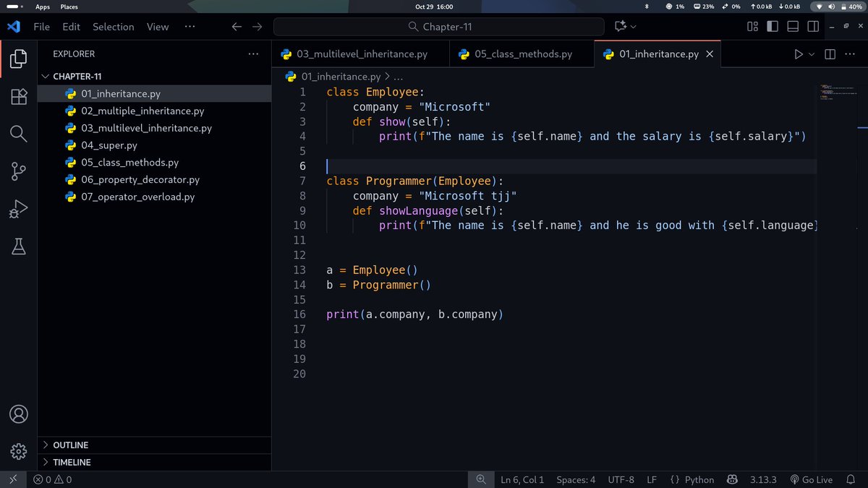
Task: Open the Explorer view in activity bar
Action: tap(19, 59)
